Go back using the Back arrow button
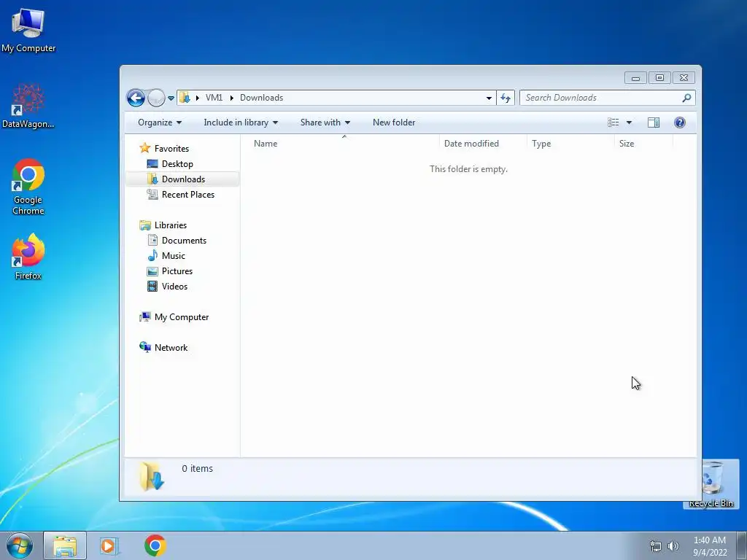This screenshot has width=747, height=560. click(x=136, y=98)
